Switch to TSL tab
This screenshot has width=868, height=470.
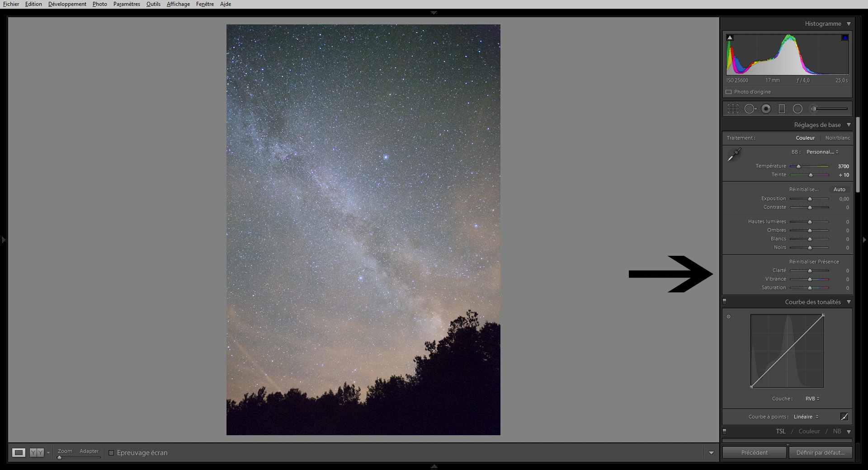tap(781, 431)
